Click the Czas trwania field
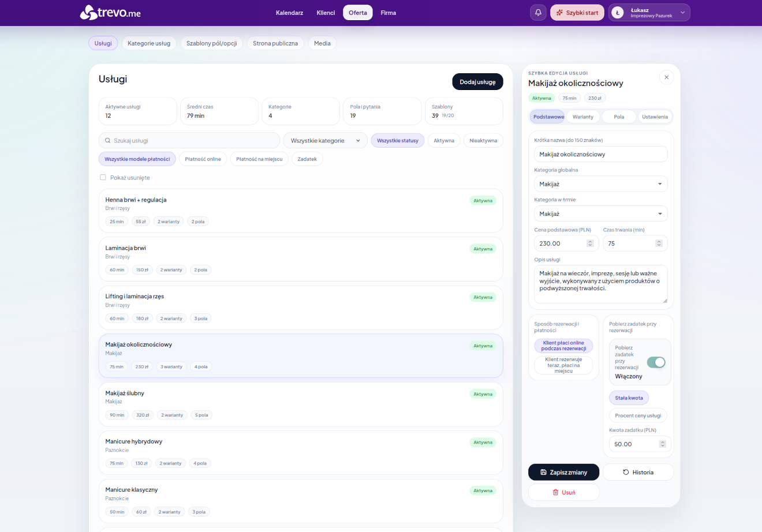 tap(635, 243)
